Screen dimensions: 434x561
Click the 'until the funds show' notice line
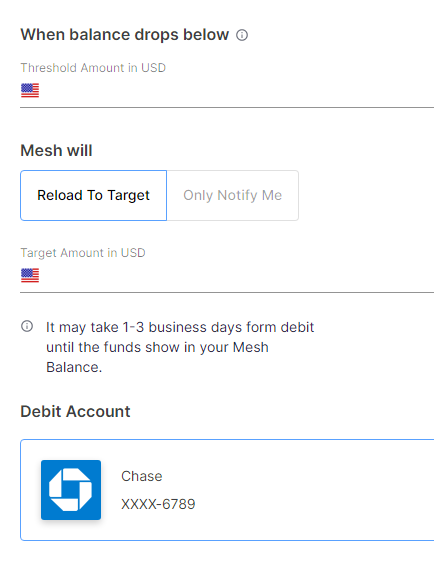coord(157,347)
